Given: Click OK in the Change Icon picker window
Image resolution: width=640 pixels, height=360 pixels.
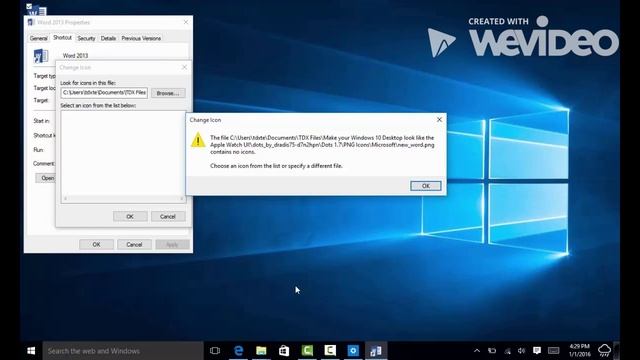Looking at the screenshot, I should pyautogui.click(x=130, y=216).
